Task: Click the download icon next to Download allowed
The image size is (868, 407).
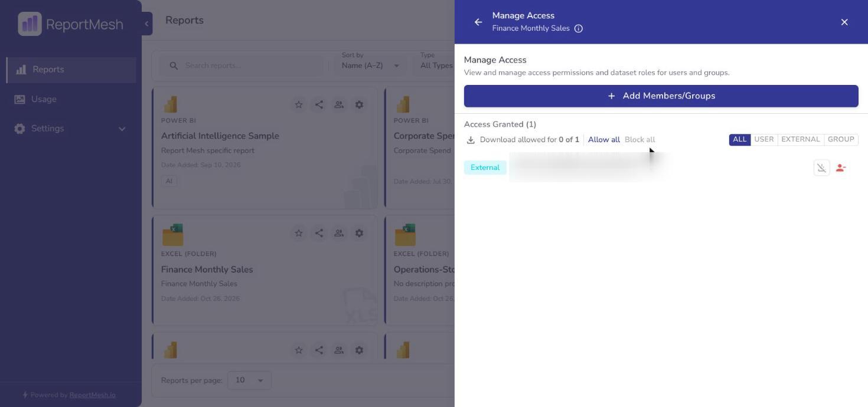Action: pyautogui.click(x=471, y=140)
